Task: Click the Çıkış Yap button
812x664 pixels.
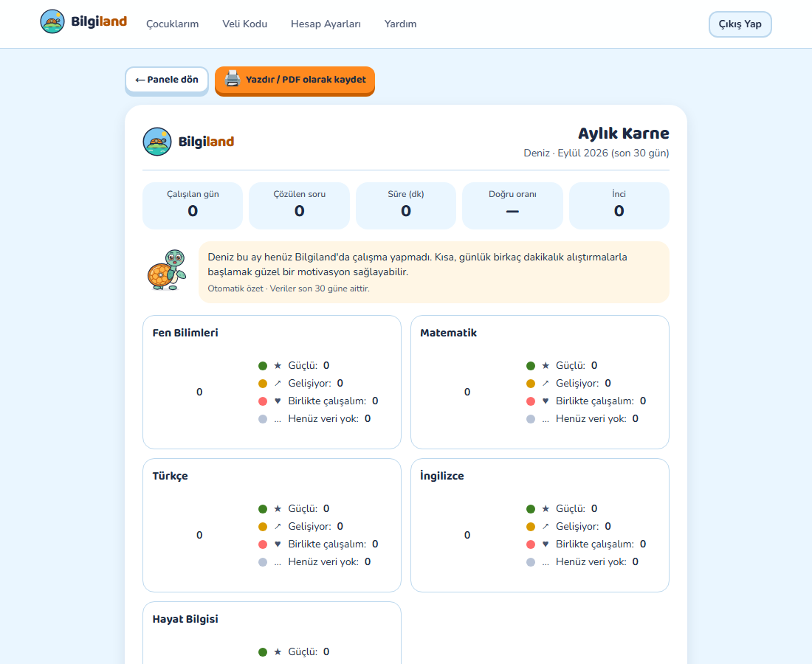Action: tap(740, 24)
